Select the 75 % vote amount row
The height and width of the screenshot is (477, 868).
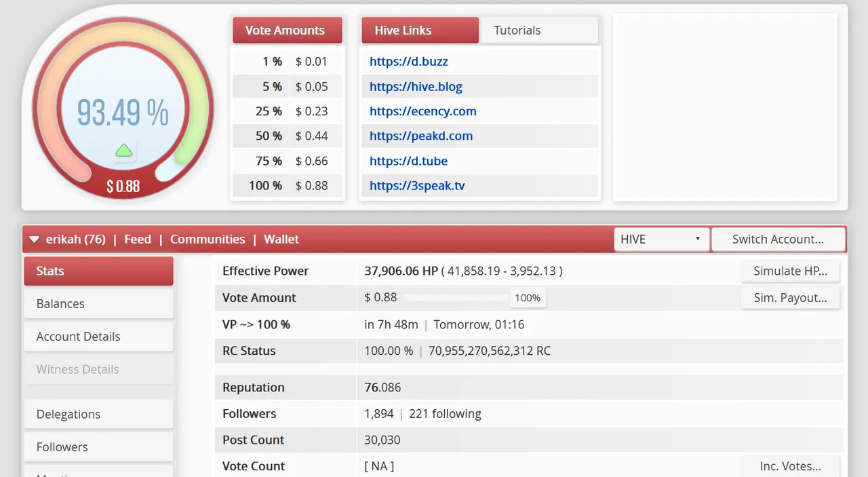click(x=287, y=161)
